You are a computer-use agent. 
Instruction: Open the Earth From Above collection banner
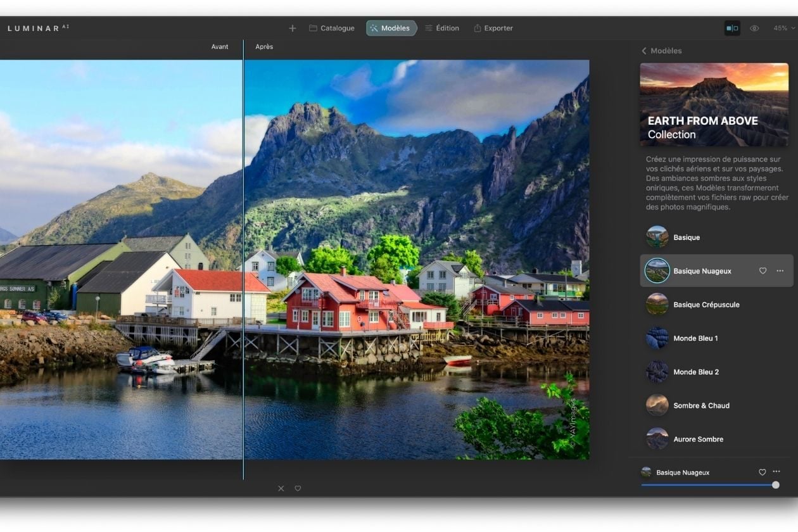(714, 104)
